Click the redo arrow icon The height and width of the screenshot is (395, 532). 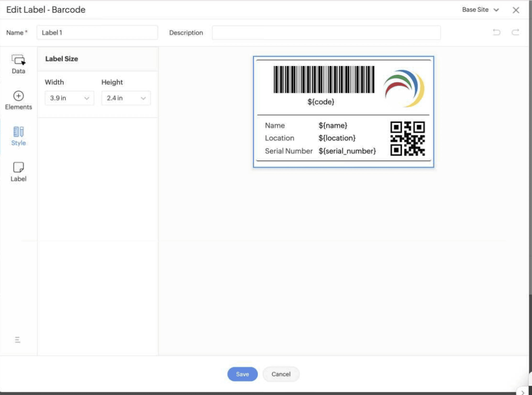515,32
